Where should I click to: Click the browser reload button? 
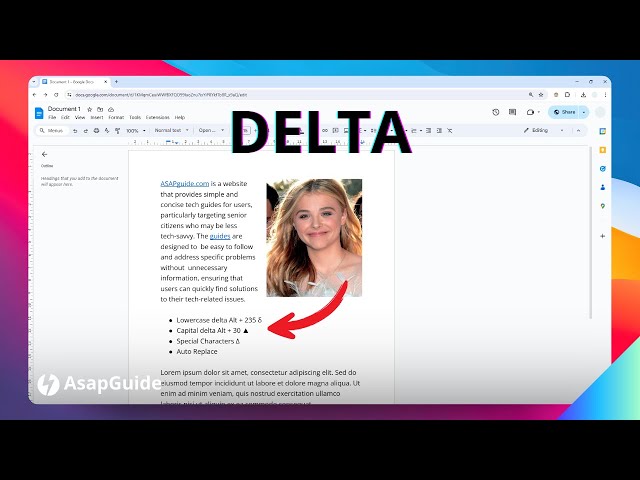(x=56, y=95)
